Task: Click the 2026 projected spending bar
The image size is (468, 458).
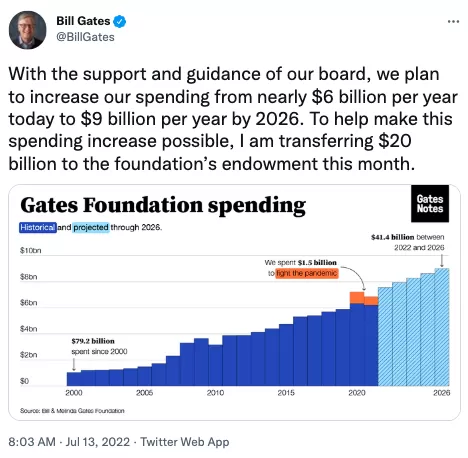Action: click(x=442, y=327)
